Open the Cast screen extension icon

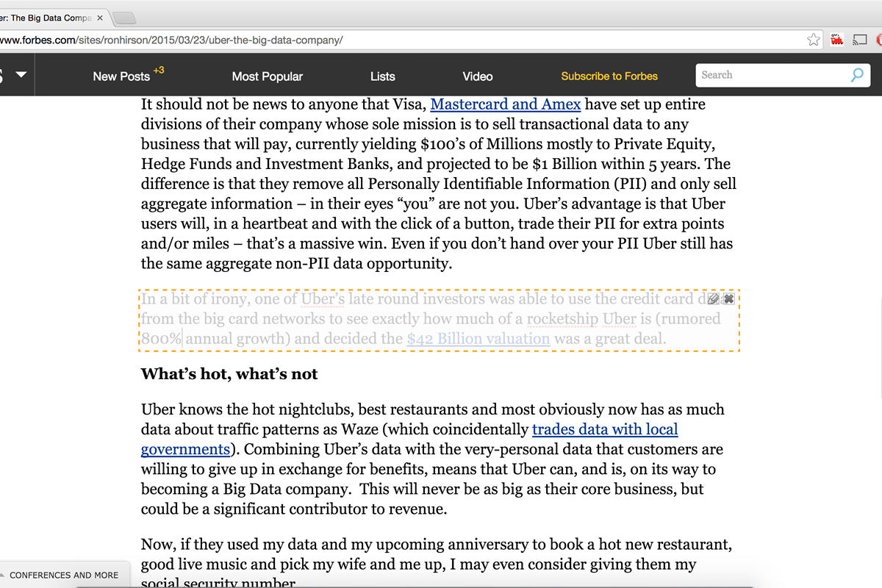point(859,40)
